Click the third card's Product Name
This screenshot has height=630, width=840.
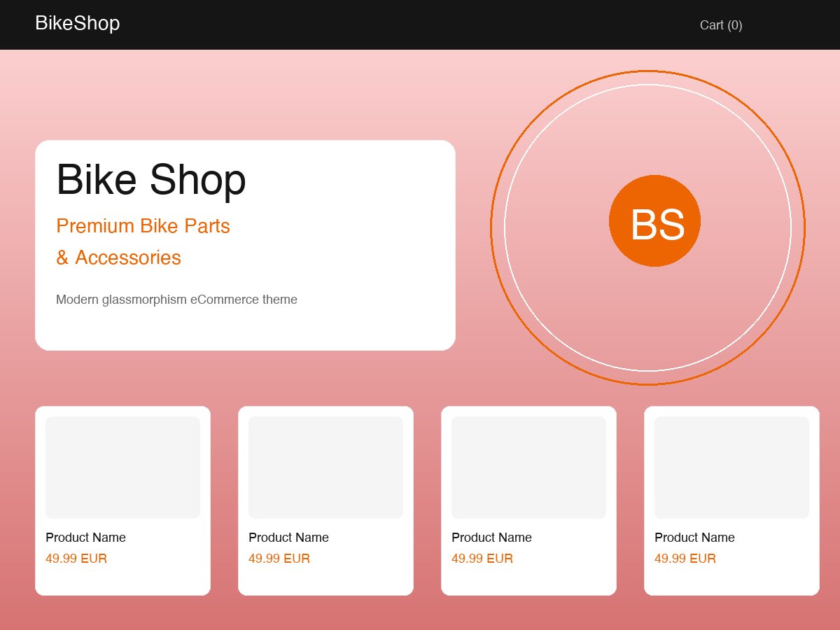[491, 538]
